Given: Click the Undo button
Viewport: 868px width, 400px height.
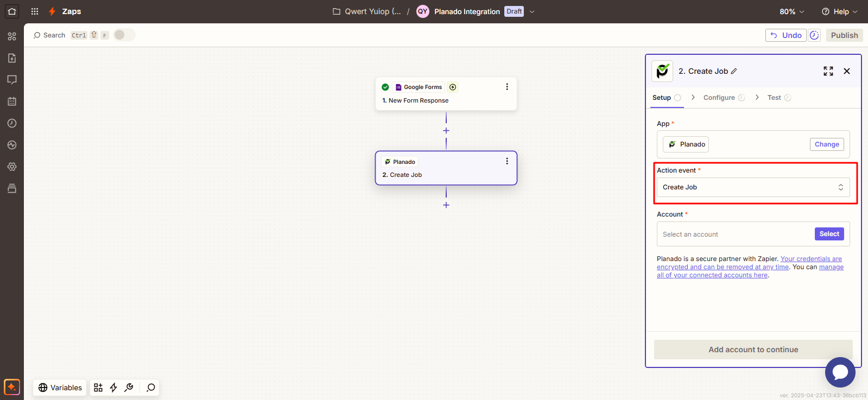Looking at the screenshot, I should (786, 35).
